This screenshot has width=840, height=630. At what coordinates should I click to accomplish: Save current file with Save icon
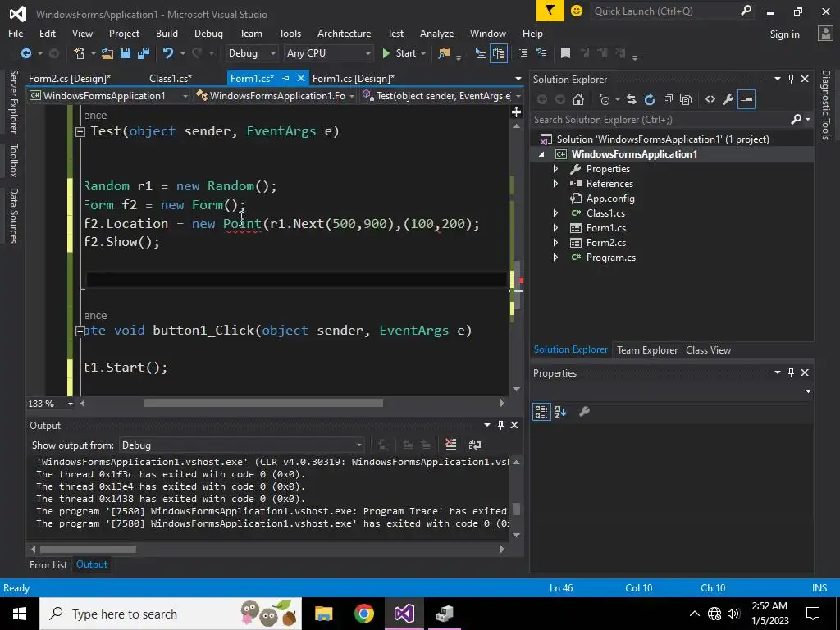click(x=126, y=53)
